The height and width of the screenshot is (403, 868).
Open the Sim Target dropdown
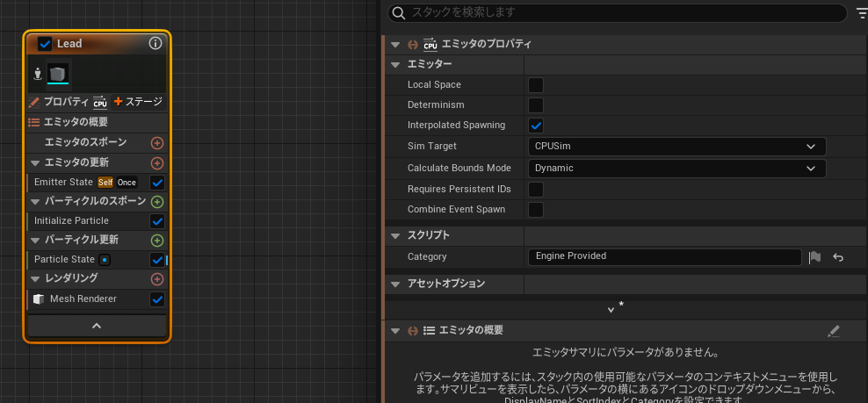pos(677,147)
